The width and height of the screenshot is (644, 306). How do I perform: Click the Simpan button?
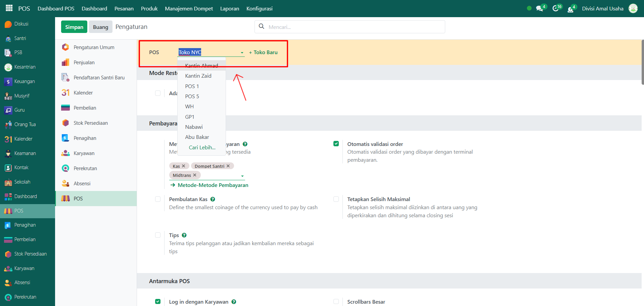(74, 27)
